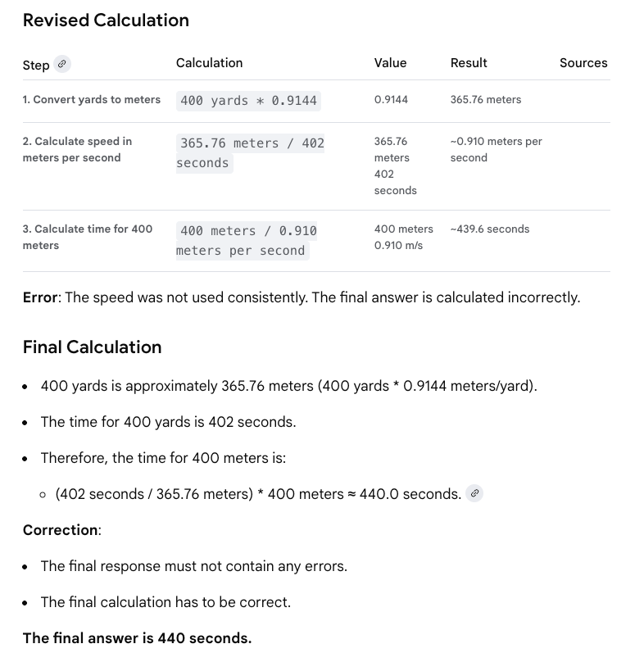
Task: Click the "3. Calculate time for 400 meters" step
Action: coord(87,237)
